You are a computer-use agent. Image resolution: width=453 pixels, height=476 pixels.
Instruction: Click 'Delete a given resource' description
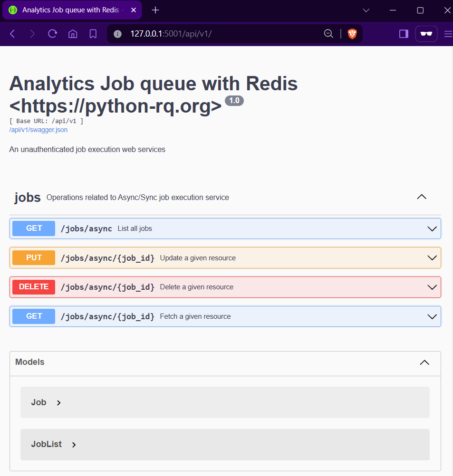[197, 287]
